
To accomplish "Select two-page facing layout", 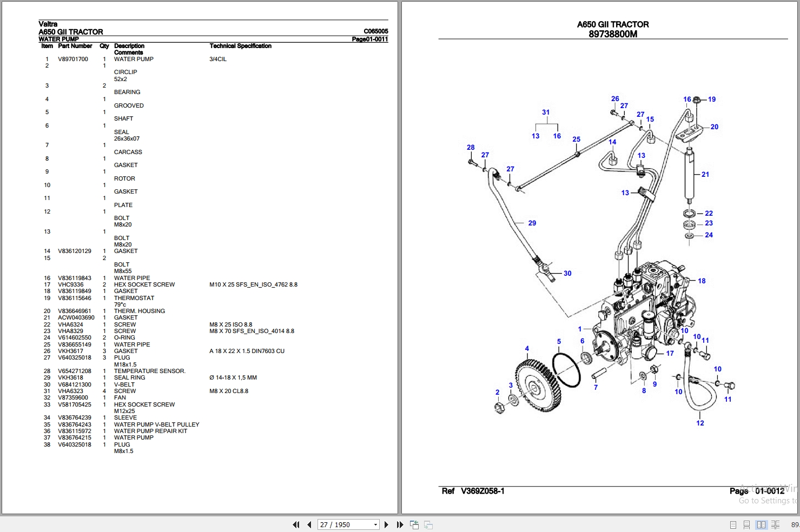I will (761, 524).
